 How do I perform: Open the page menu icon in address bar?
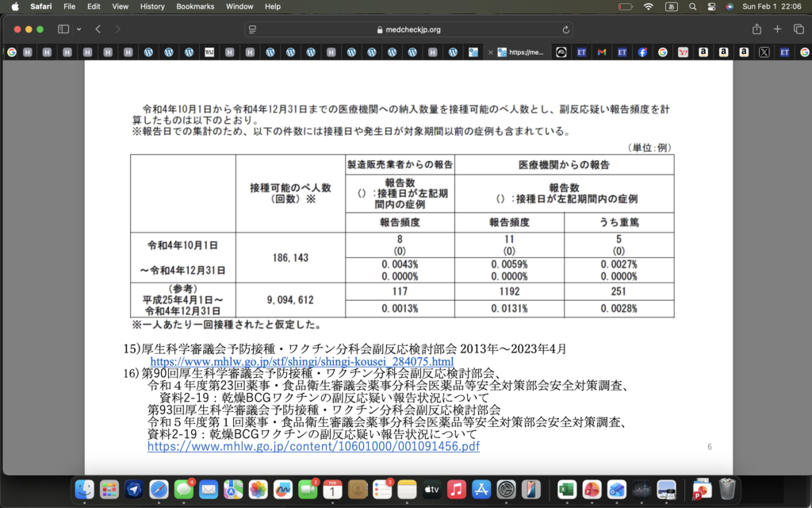253,29
